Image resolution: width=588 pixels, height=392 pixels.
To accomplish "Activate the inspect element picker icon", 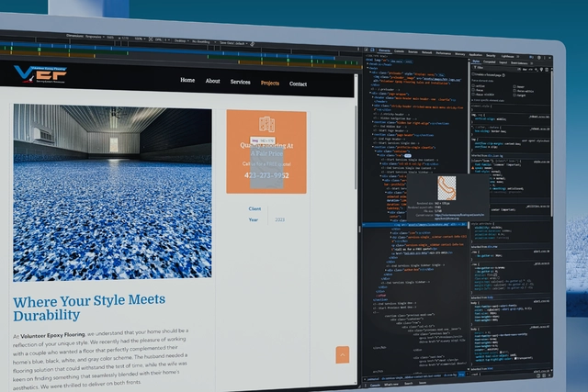I will tap(366, 50).
